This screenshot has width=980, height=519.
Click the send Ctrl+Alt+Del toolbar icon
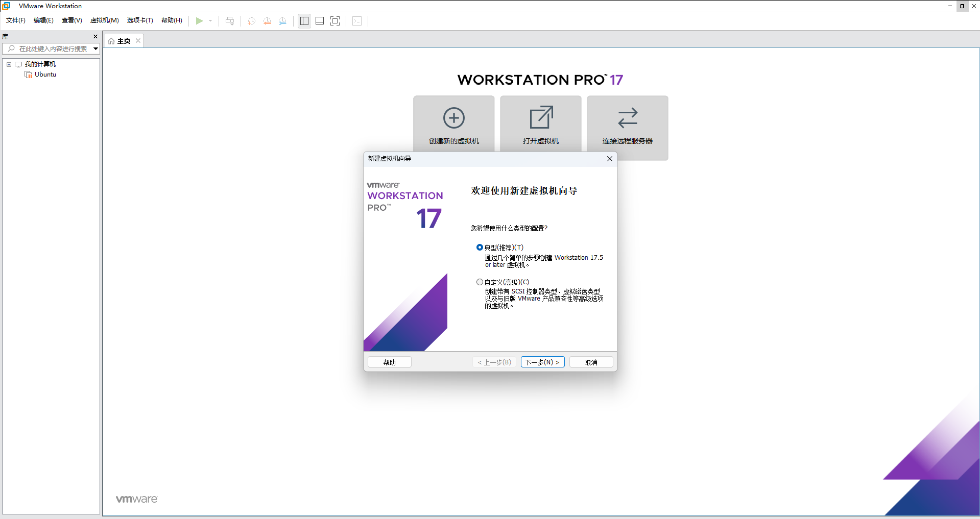click(x=230, y=21)
